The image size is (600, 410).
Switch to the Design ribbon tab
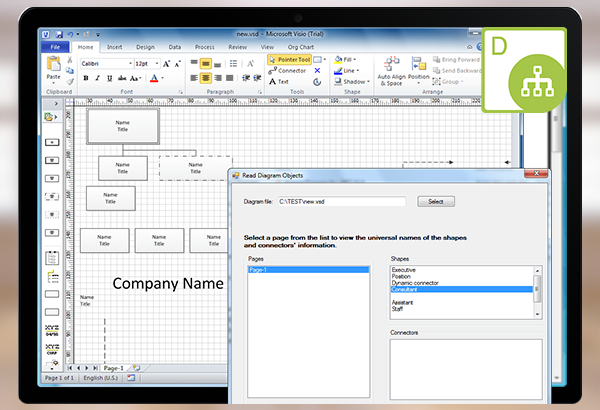[x=145, y=47]
